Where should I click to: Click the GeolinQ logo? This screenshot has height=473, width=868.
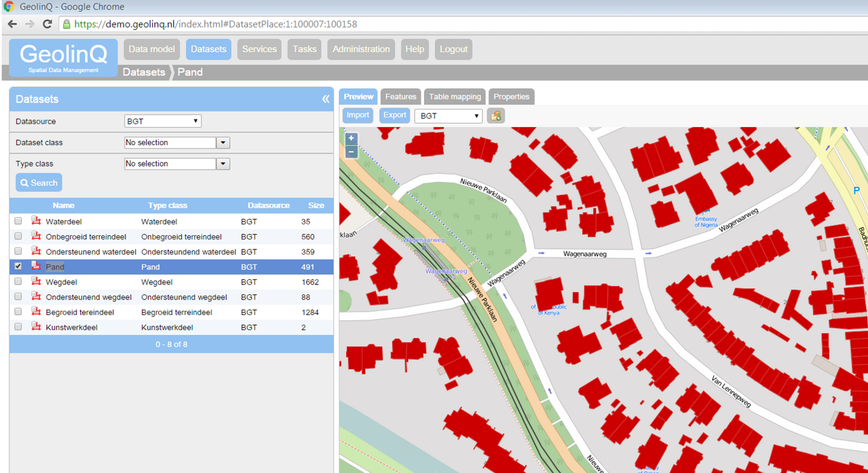point(64,58)
